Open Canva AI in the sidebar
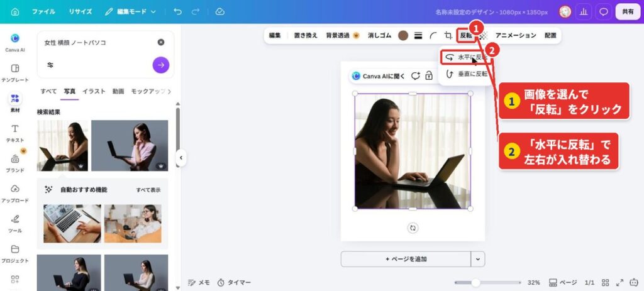Viewport: 644px width, 291px height. coord(15,43)
